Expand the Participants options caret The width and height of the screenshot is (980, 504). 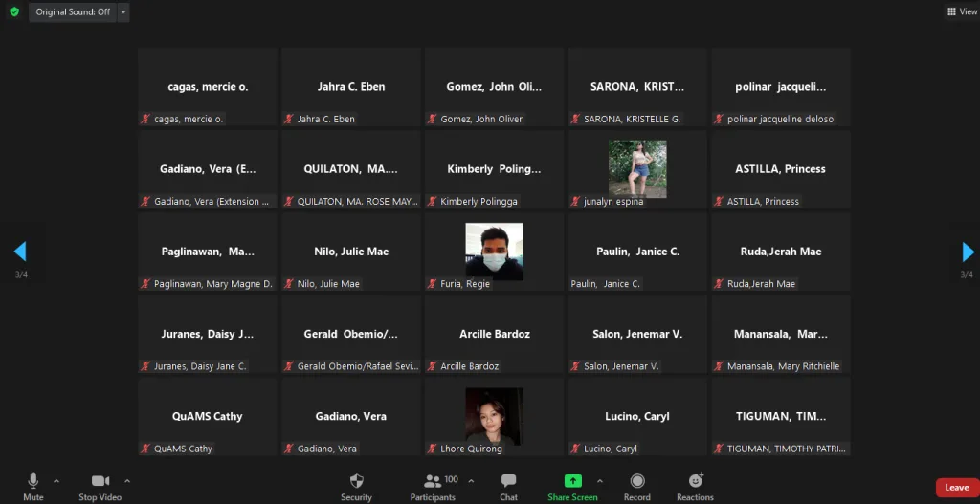point(470,480)
